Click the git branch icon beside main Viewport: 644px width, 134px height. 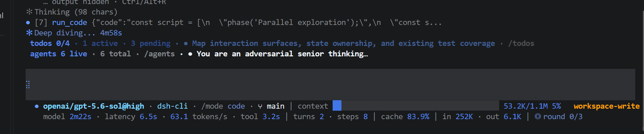260,106
